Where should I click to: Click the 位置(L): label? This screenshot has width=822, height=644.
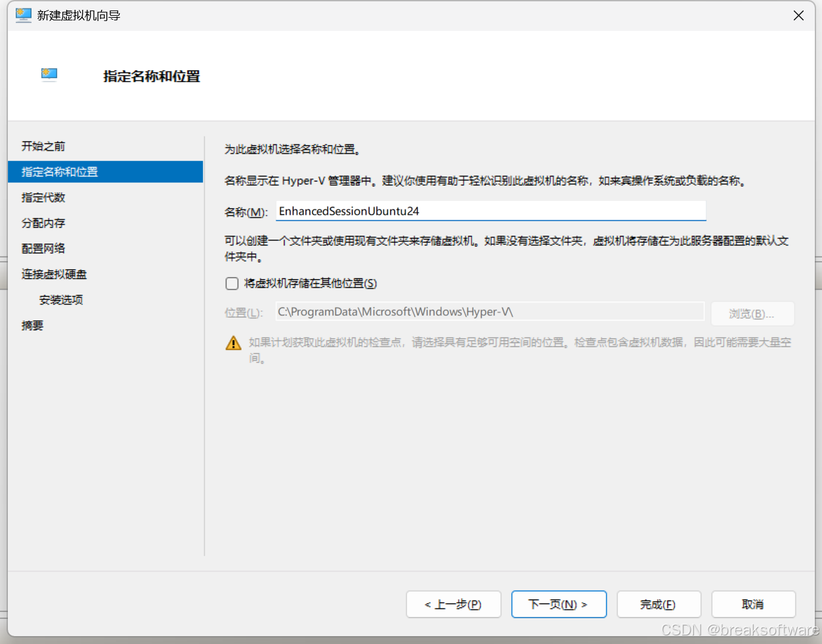click(x=244, y=313)
